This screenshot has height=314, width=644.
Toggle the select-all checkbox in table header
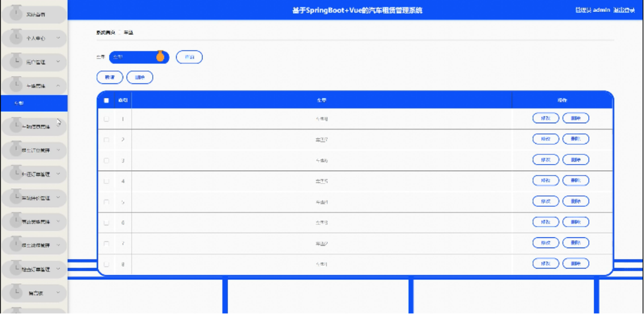click(106, 100)
